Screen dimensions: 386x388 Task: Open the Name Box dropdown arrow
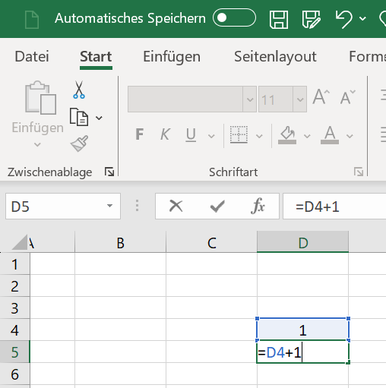(x=110, y=206)
